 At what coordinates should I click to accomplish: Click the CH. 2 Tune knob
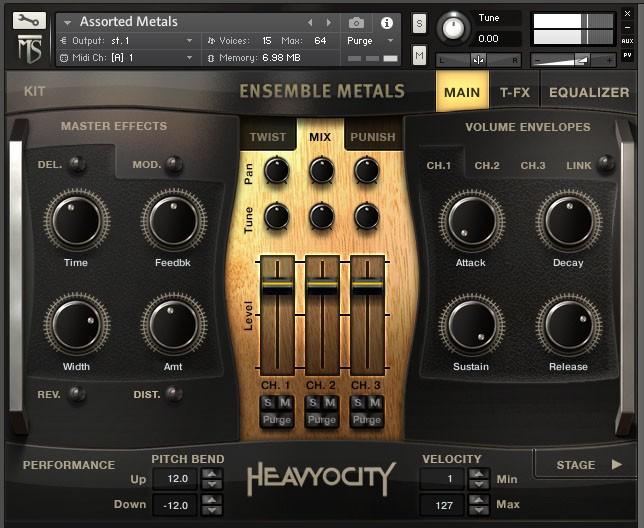pos(322,216)
